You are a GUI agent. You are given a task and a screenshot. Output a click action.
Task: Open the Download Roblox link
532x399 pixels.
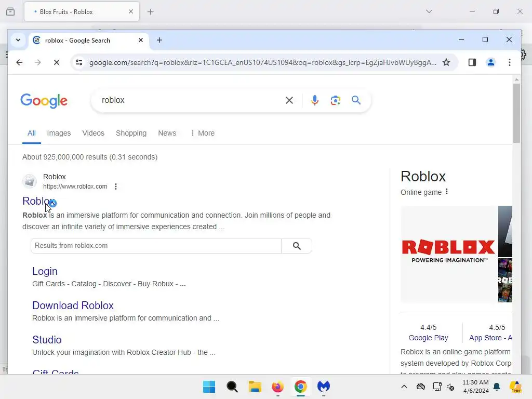pyautogui.click(x=73, y=305)
